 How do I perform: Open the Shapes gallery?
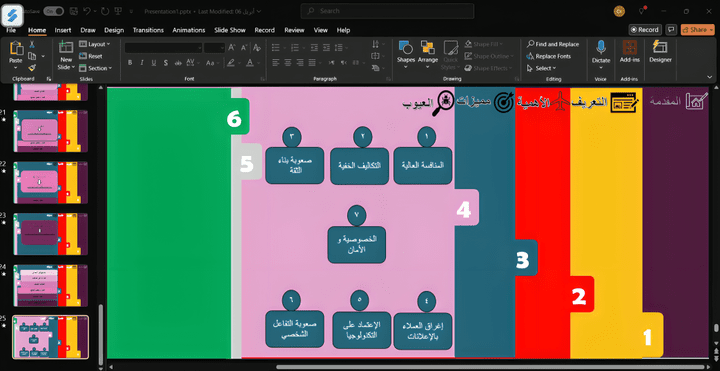point(406,54)
